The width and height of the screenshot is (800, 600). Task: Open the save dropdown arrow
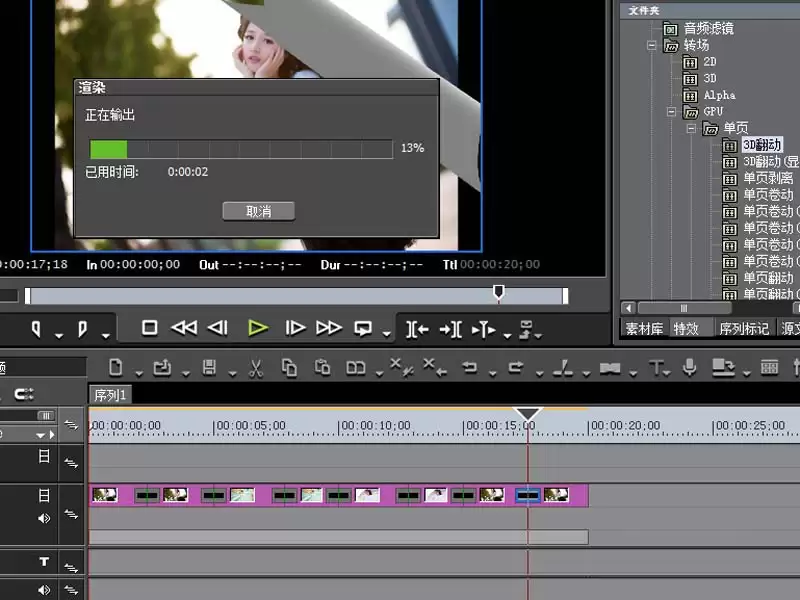click(232, 374)
